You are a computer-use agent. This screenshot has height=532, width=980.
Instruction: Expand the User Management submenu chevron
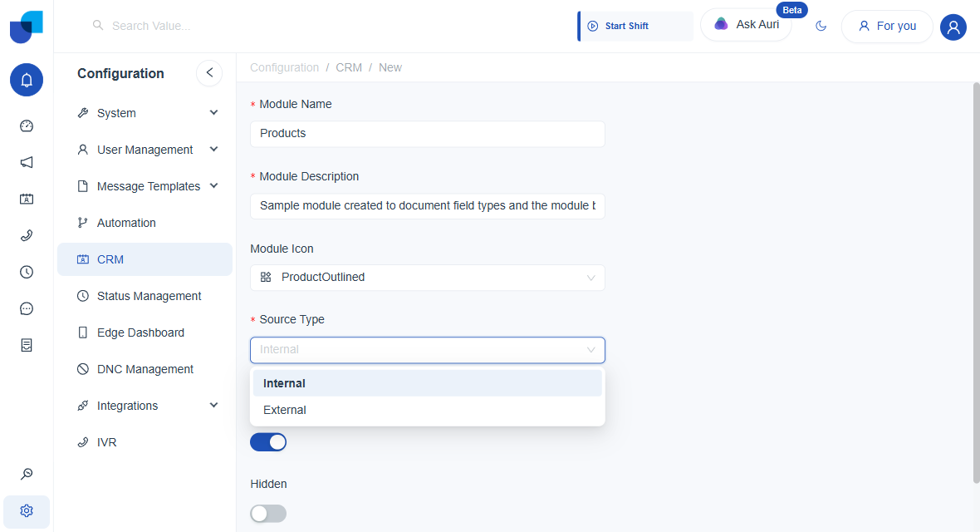[213, 149]
